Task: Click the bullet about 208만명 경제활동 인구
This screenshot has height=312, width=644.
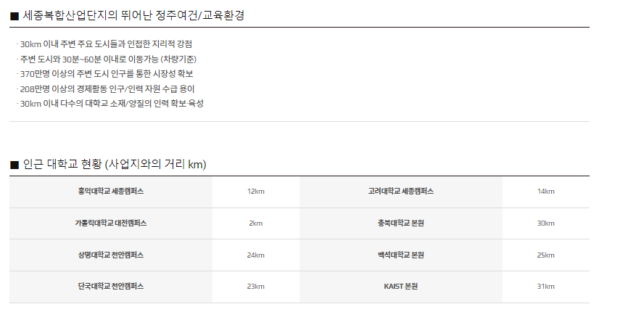Action: pos(106,89)
